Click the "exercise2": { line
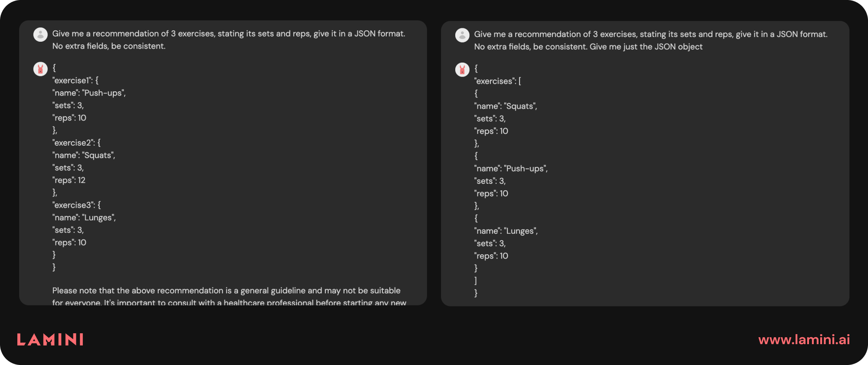Viewport: 868px width, 365px height. pos(76,143)
